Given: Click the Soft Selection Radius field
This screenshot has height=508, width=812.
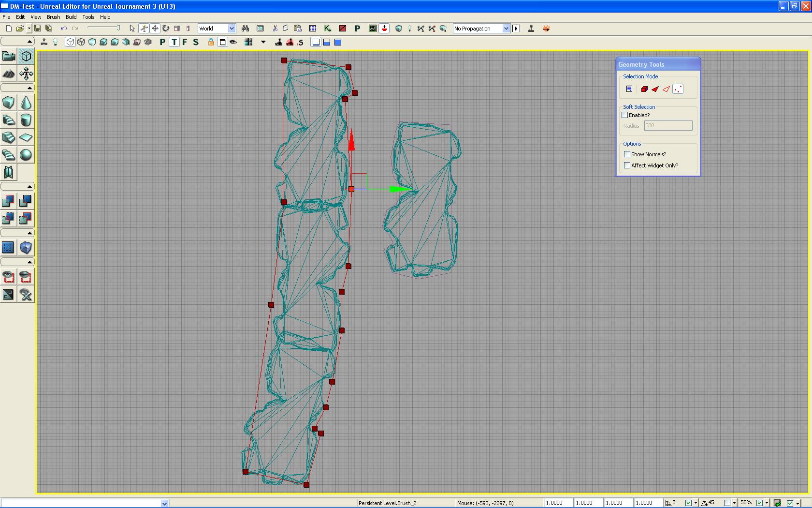Looking at the screenshot, I should pos(668,126).
